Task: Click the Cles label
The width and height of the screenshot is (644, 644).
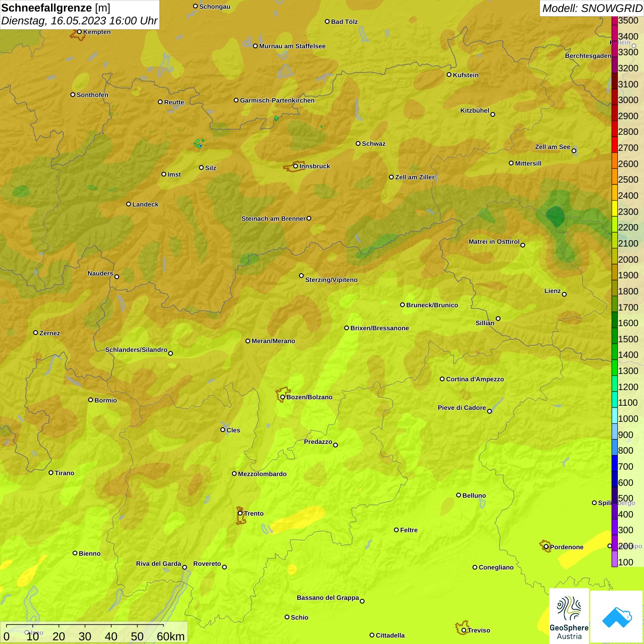Action: click(x=233, y=430)
